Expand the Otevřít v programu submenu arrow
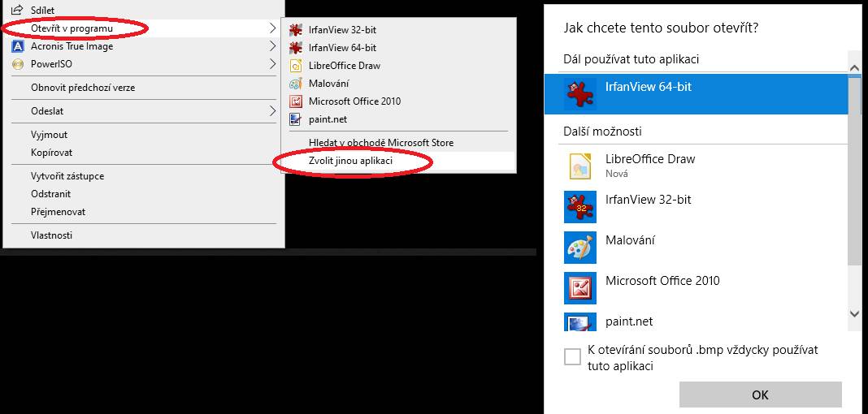The image size is (868, 414). pos(271,28)
